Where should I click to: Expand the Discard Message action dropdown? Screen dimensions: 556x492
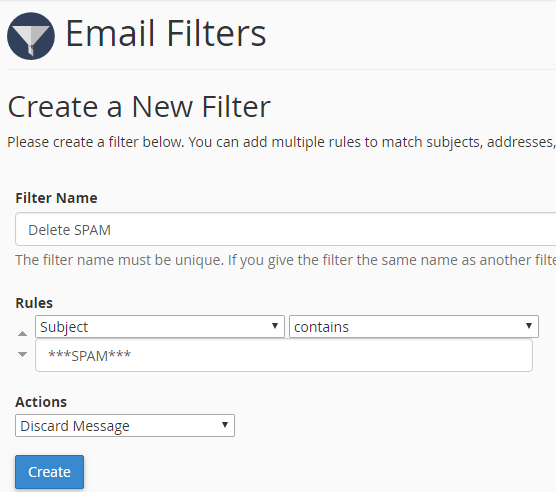[x=125, y=425]
